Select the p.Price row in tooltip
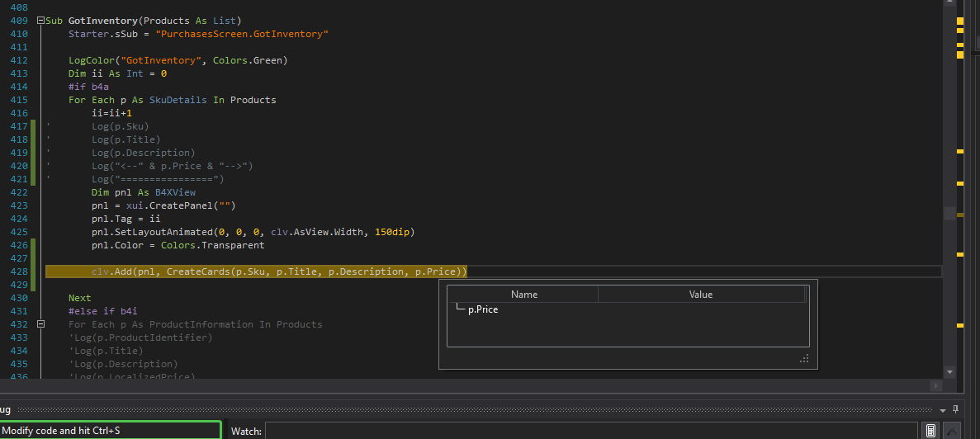Image resolution: width=980 pixels, height=439 pixels. click(x=482, y=309)
